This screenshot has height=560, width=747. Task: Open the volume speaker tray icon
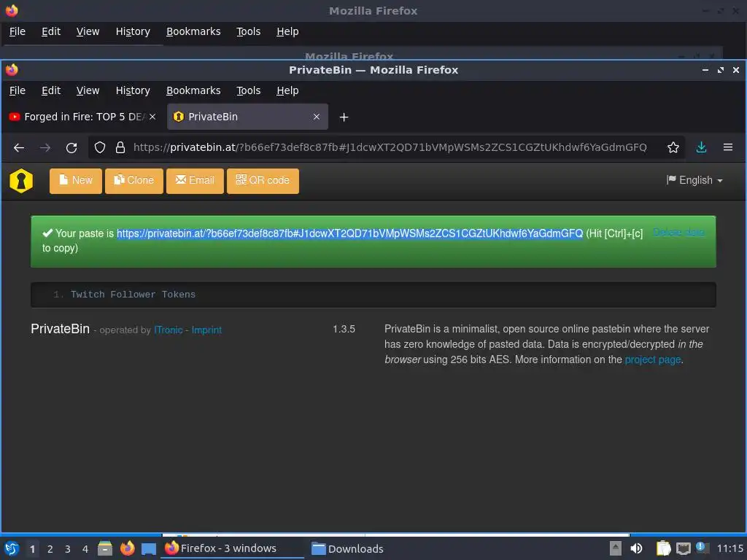(x=636, y=548)
